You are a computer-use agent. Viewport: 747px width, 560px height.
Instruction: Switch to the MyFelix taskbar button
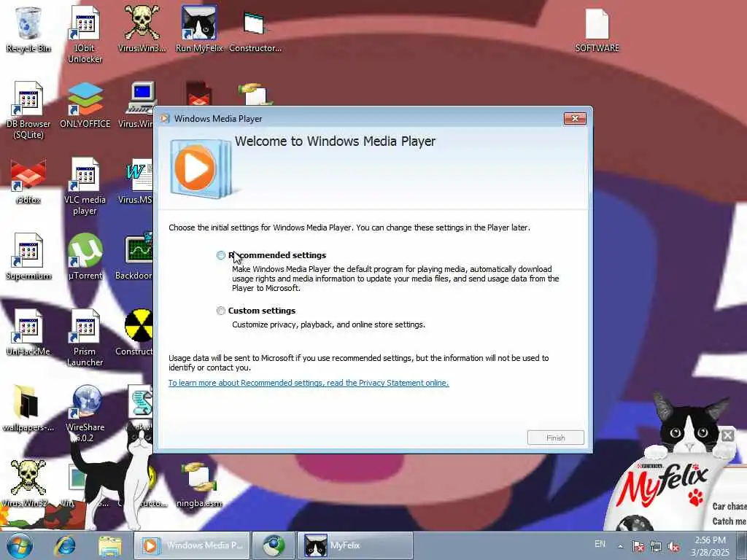tap(355, 545)
